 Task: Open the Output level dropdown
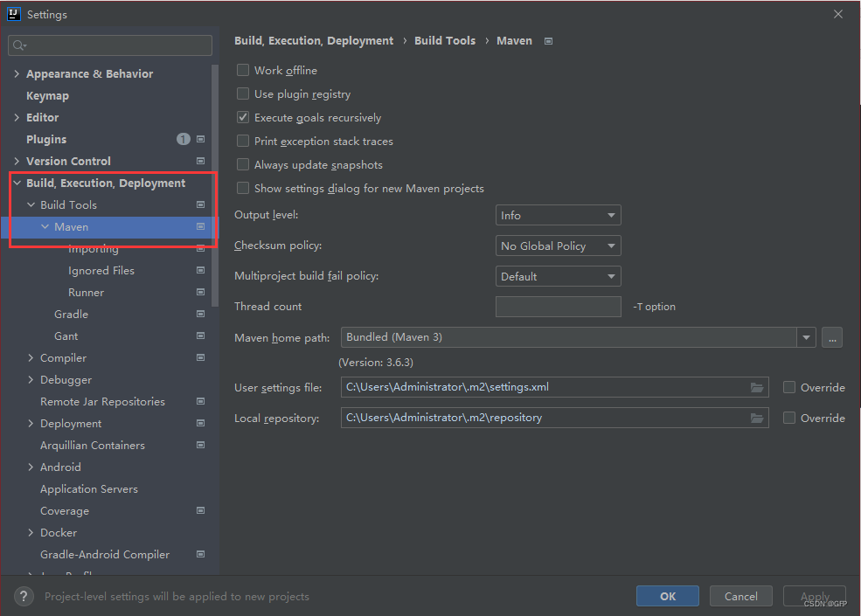(558, 215)
